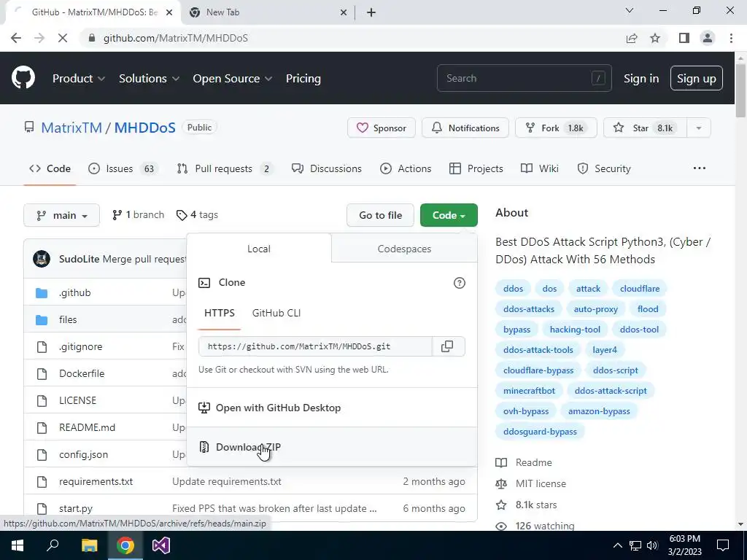Click the browser back arrow
747x560 pixels.
pos(16,38)
